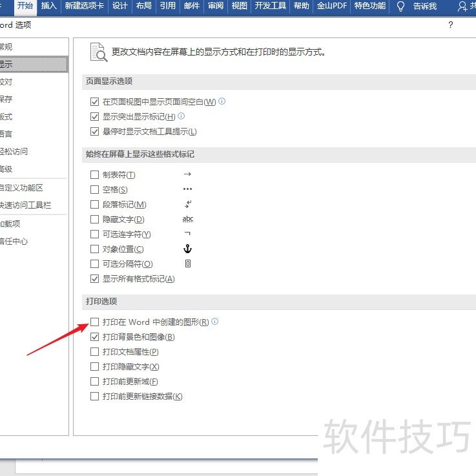This screenshot has height=476, width=476.
Task: Open the 开始 ribbon tab
Action: coord(25,6)
